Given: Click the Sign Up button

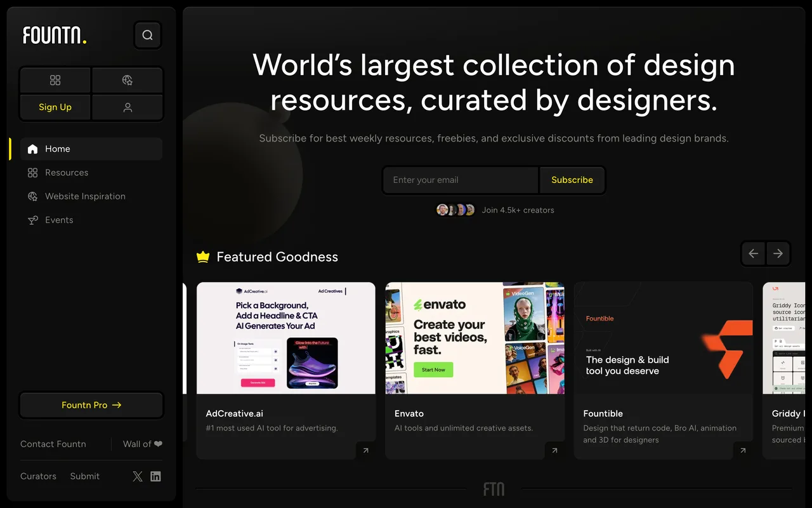Looking at the screenshot, I should 55,107.
